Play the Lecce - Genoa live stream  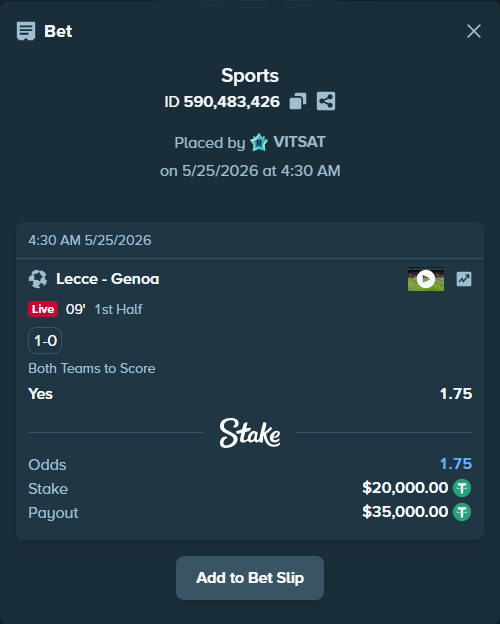click(x=426, y=279)
